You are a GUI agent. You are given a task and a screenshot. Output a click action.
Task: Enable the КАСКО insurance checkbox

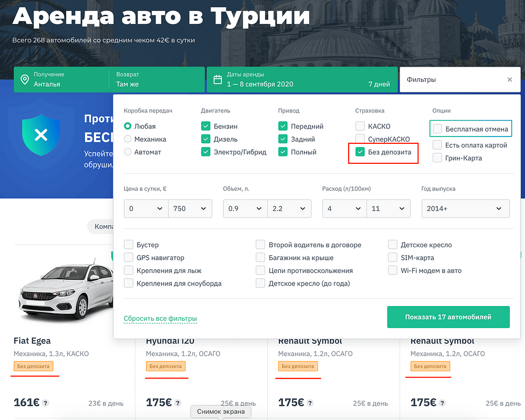pyautogui.click(x=360, y=126)
